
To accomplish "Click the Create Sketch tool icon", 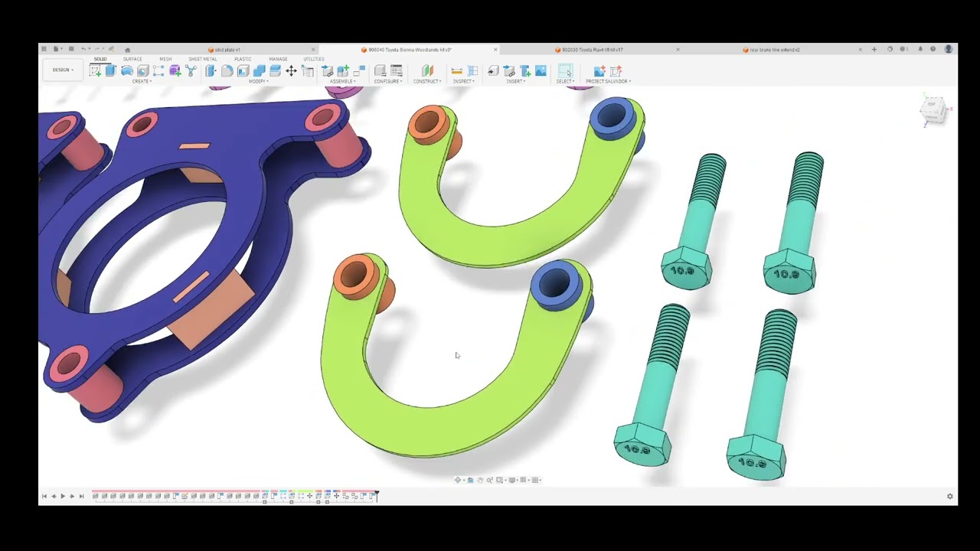I will coord(95,70).
